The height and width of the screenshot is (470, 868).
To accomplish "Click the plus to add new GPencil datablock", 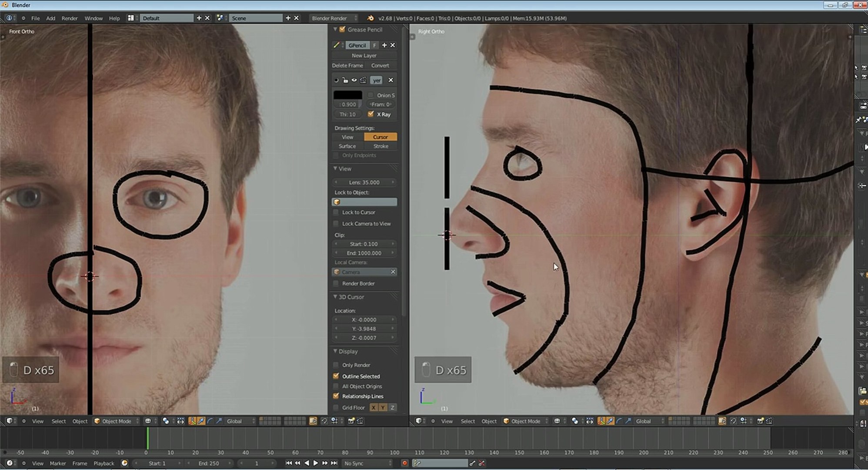I will click(384, 45).
